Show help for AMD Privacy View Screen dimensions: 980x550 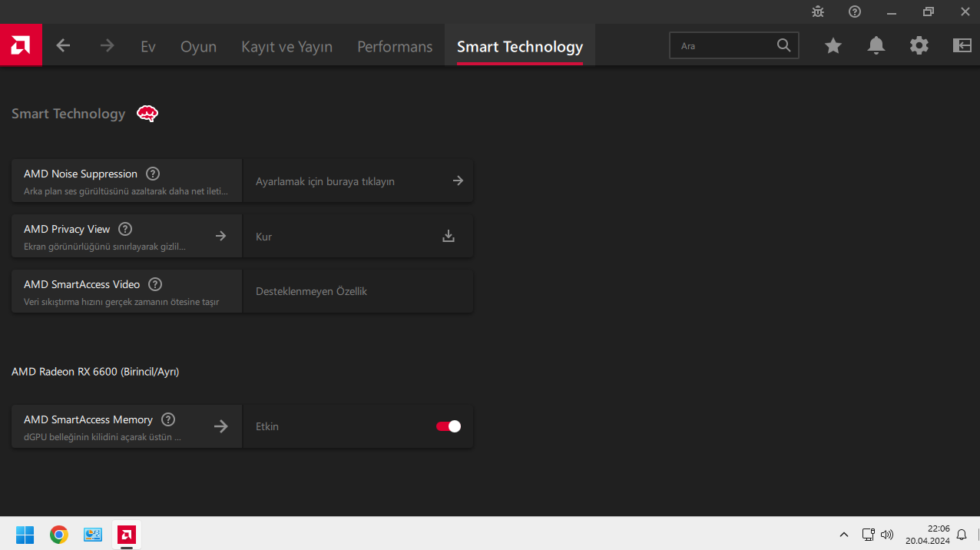(x=125, y=229)
